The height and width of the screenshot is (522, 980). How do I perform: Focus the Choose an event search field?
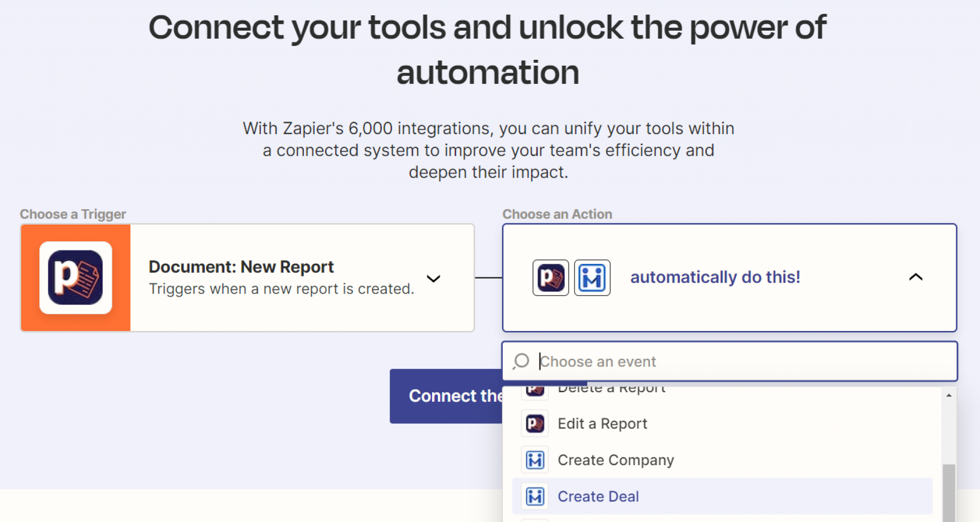742,361
